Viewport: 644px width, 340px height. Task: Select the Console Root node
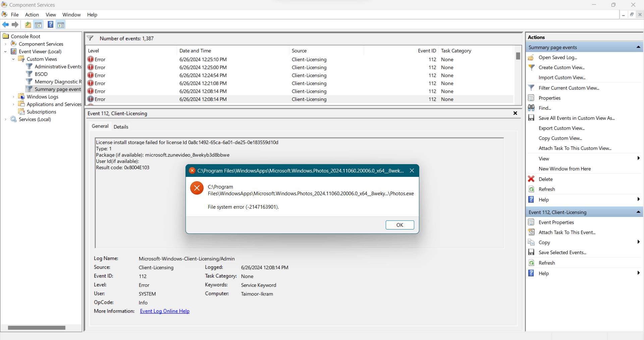coord(25,36)
